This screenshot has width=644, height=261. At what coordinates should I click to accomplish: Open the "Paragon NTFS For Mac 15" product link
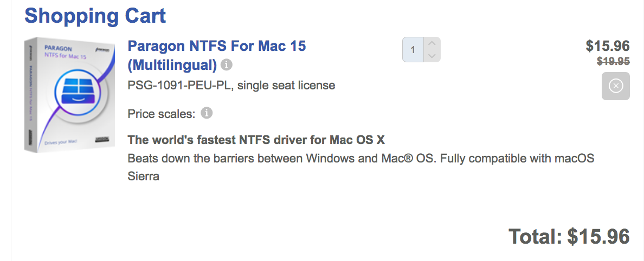click(x=216, y=46)
